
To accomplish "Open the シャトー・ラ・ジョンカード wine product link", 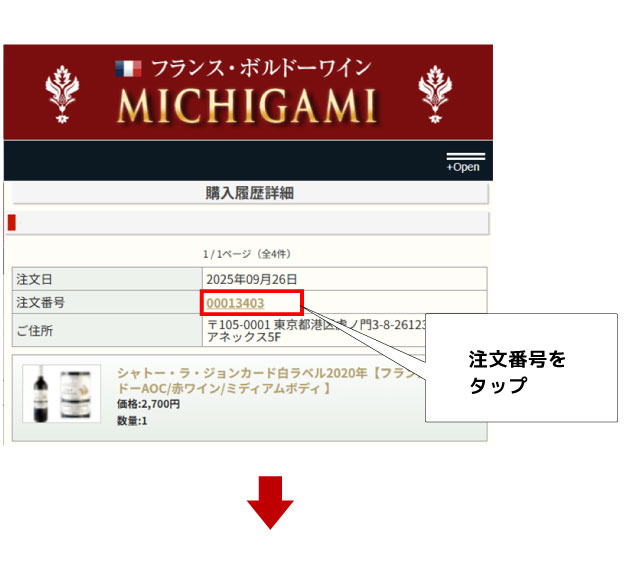I will pos(271,380).
